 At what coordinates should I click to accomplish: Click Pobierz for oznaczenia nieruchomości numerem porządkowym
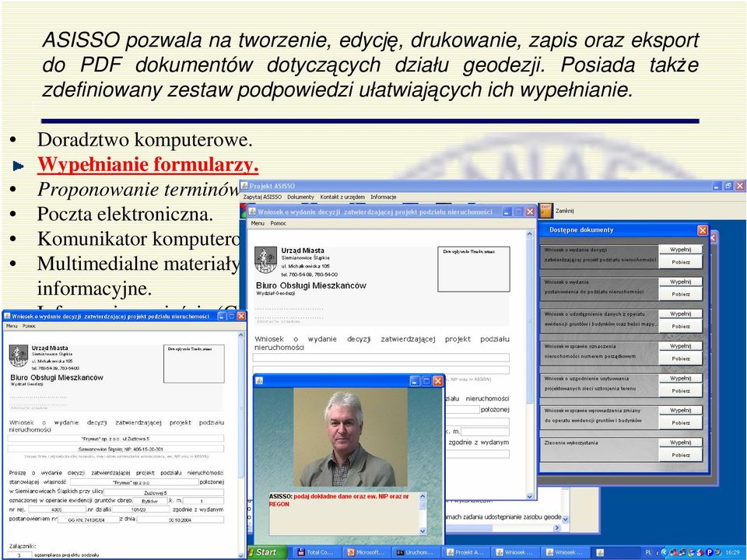(x=680, y=358)
